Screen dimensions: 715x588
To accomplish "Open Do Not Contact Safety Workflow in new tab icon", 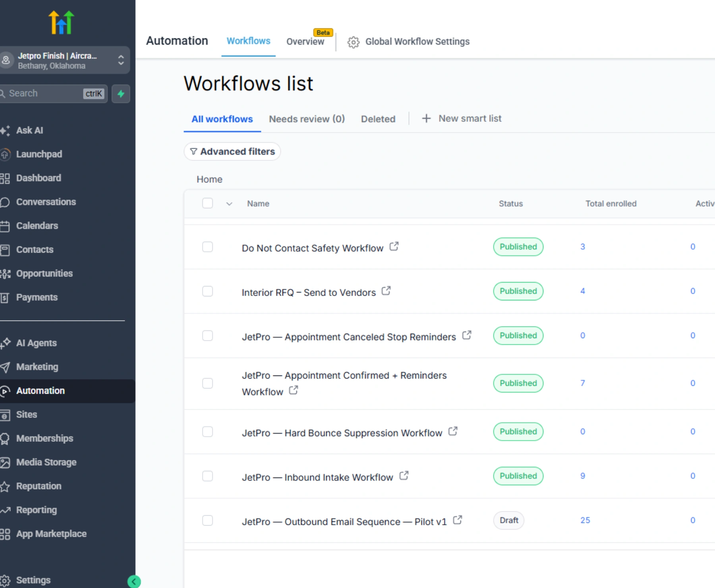I will tap(394, 247).
